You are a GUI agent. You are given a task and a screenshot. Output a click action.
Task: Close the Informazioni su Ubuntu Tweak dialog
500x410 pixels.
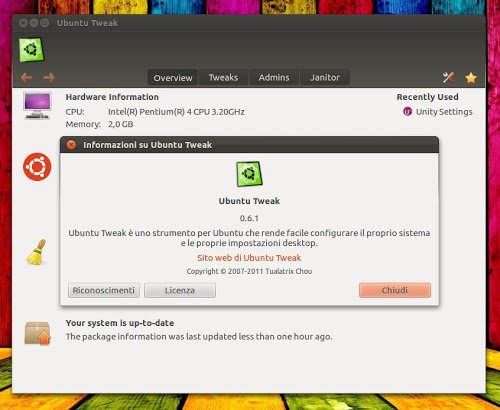[71, 145]
